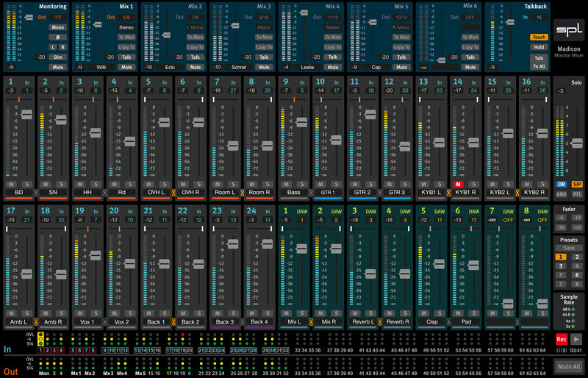
Task: Toggle the link icon between Amb L and Amb R
Action: 36,321
